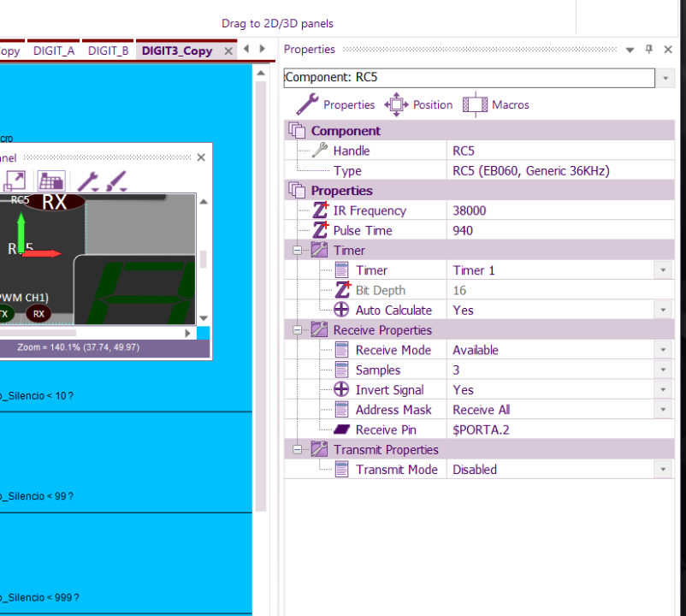Open the Transmit Mode dropdown
Viewport: 686px width, 616px height.
tap(663, 470)
